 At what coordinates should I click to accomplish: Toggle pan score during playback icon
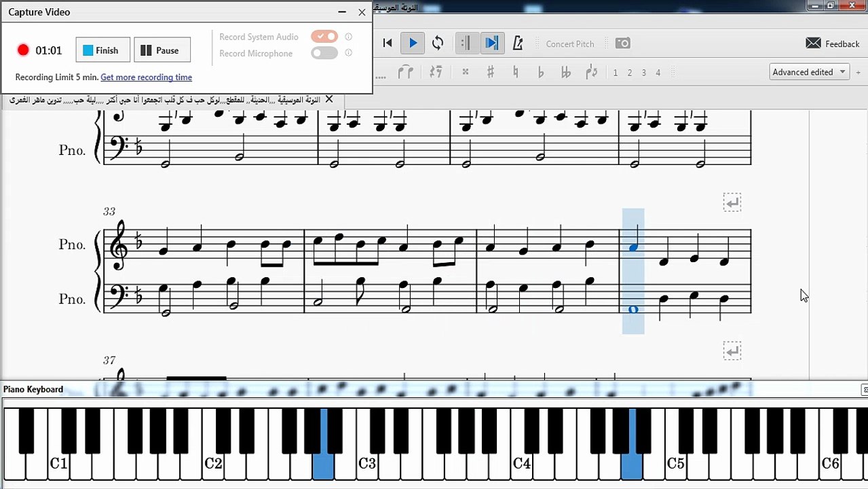click(492, 43)
